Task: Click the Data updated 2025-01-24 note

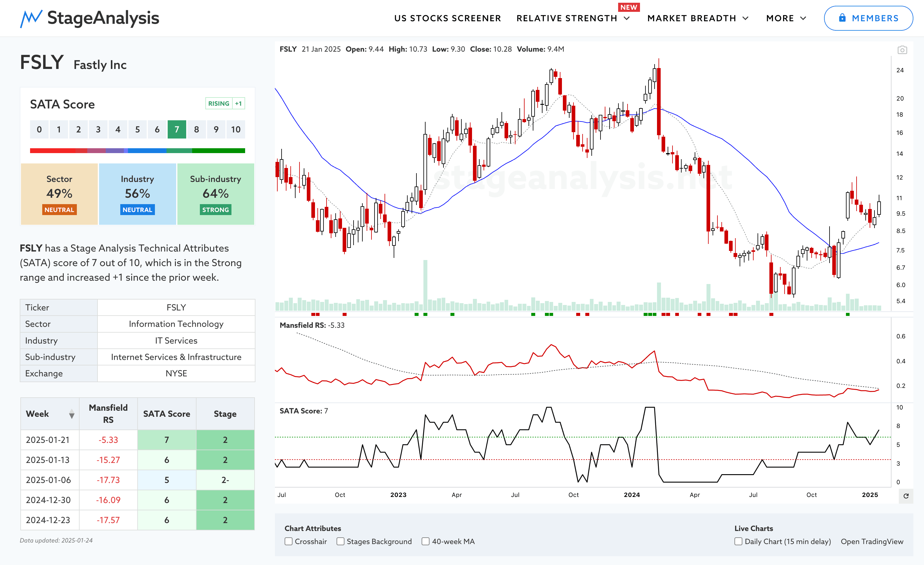Action: click(x=56, y=540)
